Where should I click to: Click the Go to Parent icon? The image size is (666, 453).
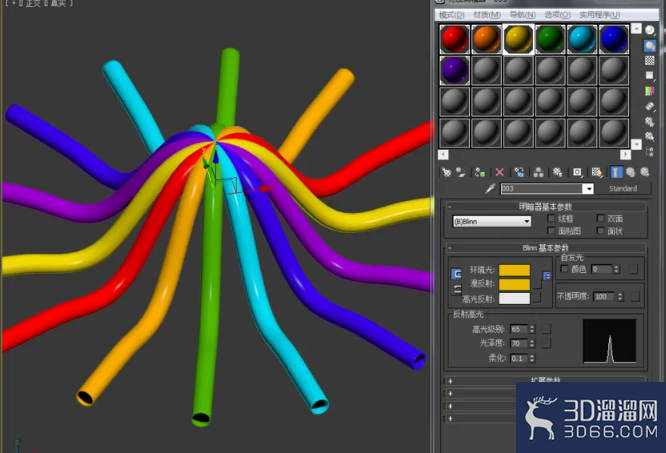pos(630,172)
